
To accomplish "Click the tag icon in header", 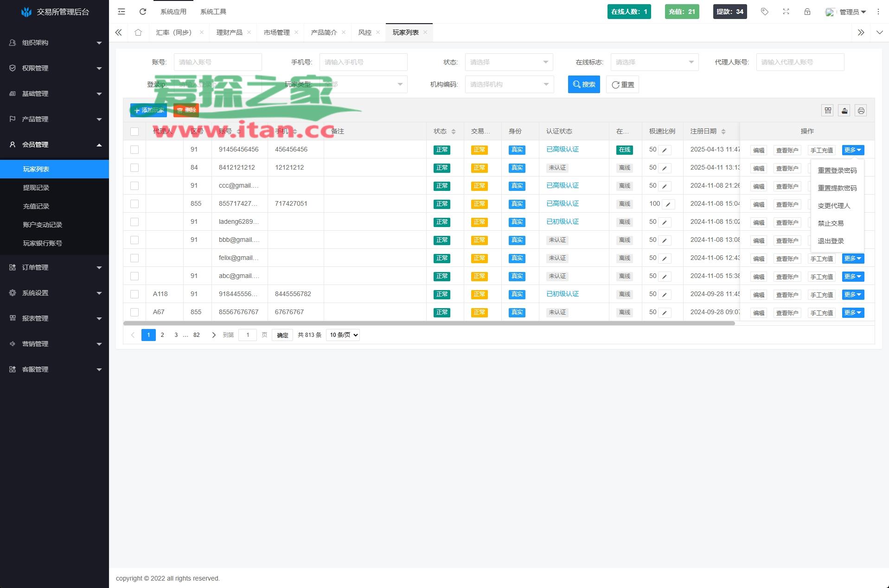I will [x=765, y=12].
